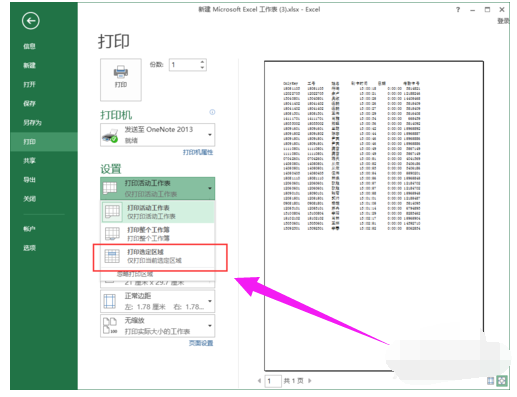Open the 正常边距 margins dropdown
Image resolution: width=517 pixels, height=397 pixels.
pyautogui.click(x=158, y=301)
